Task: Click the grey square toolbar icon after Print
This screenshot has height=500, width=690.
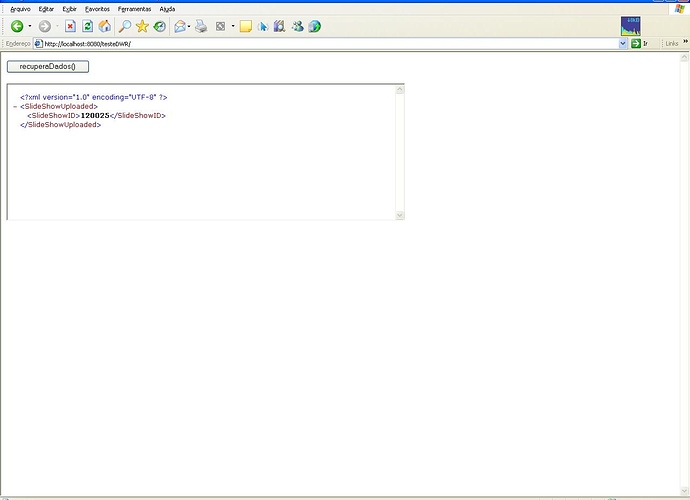Action: tap(220, 26)
